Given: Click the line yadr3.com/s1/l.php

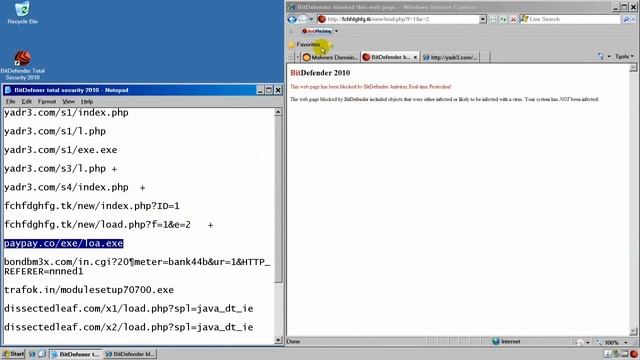Looking at the screenshot, I should [x=55, y=131].
